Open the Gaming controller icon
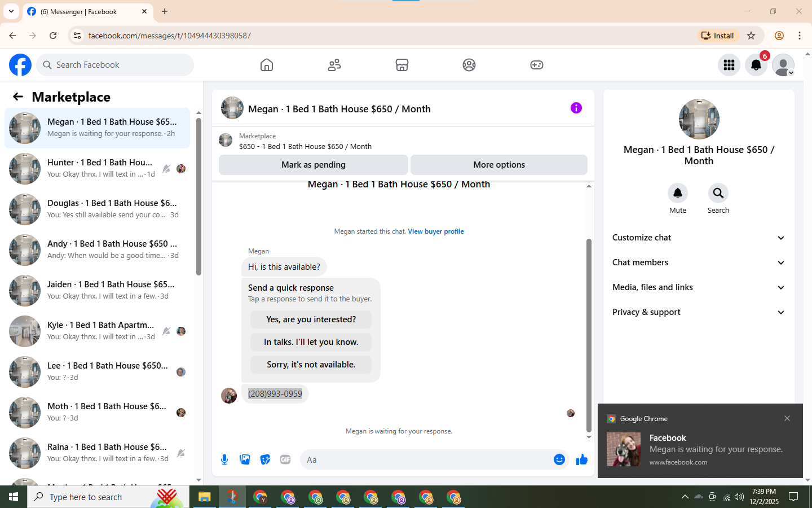 [537, 65]
